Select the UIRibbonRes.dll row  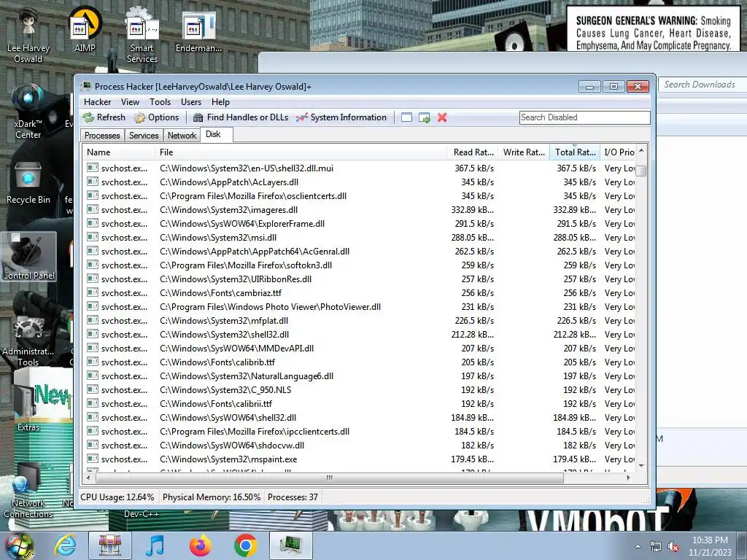pyautogui.click(x=360, y=279)
